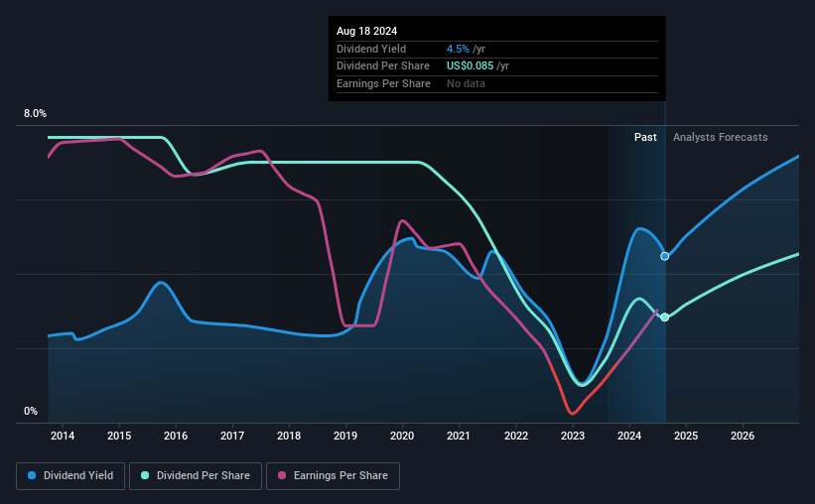Select the 2022 label on the x-axis
The height and width of the screenshot is (504, 815).
point(516,436)
